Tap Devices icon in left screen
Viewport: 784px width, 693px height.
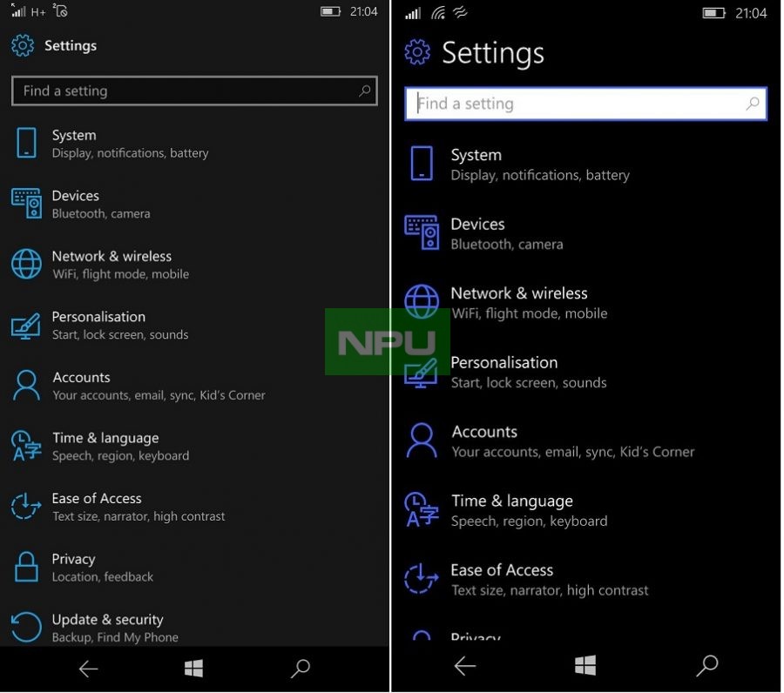coord(26,204)
